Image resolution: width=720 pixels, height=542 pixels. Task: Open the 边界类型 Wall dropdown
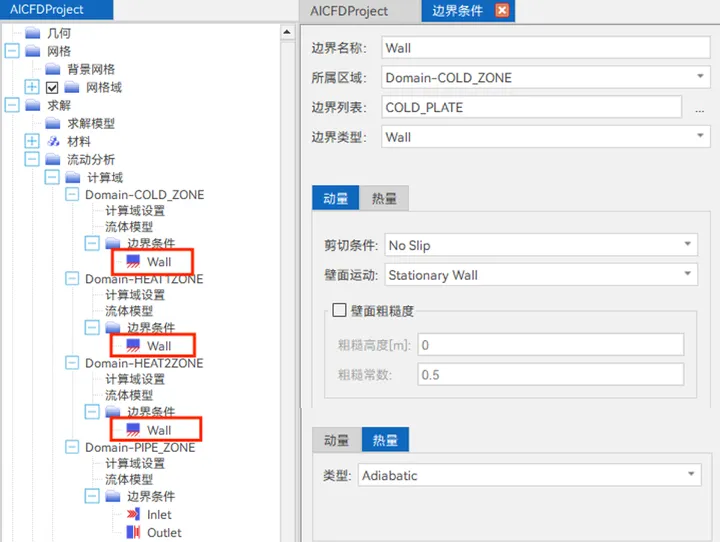click(546, 137)
